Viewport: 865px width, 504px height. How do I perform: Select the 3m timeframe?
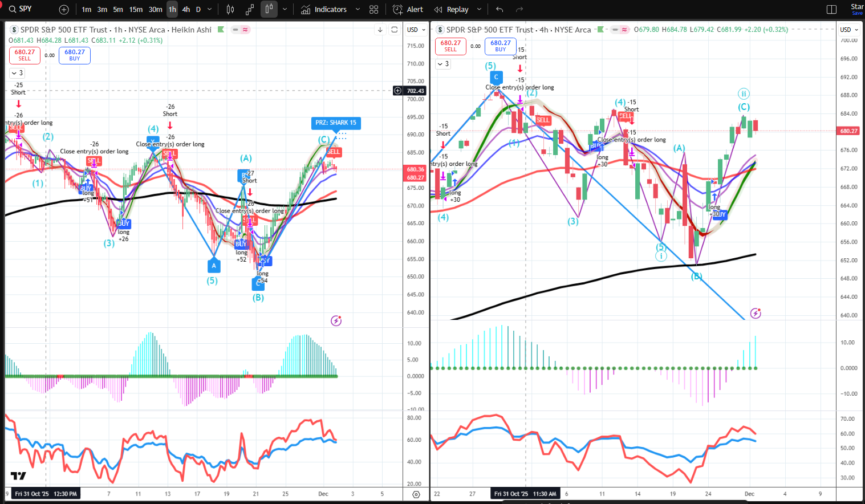(x=102, y=9)
